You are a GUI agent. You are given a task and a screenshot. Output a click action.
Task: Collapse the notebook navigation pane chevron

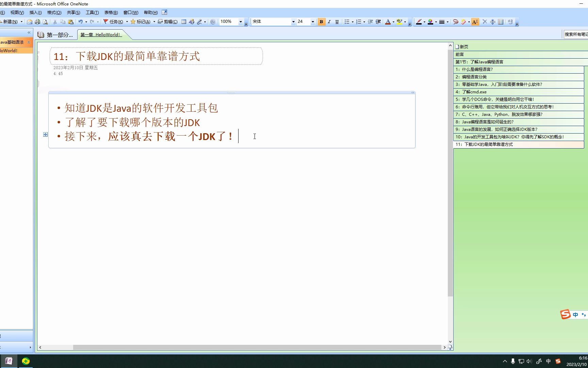point(29,33)
